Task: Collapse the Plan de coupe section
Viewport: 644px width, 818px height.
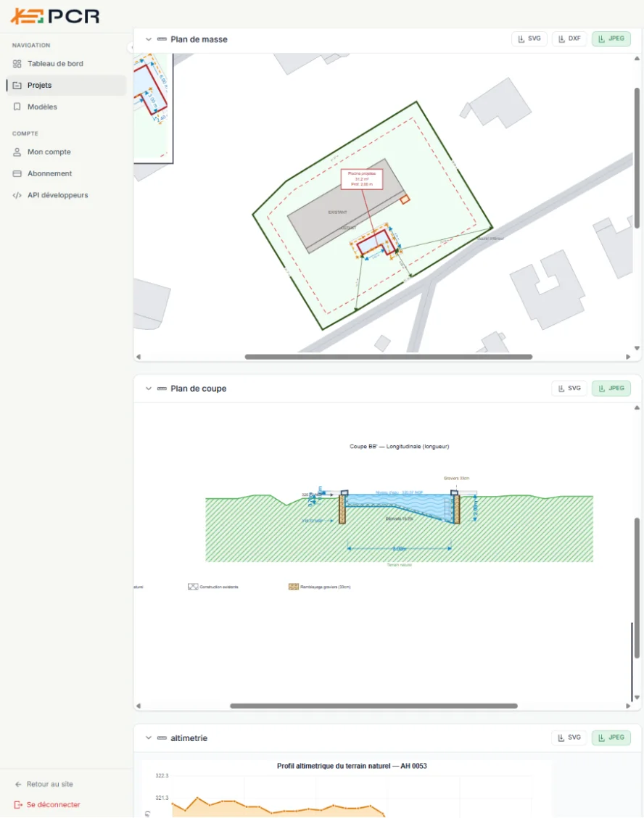Action: [148, 389]
